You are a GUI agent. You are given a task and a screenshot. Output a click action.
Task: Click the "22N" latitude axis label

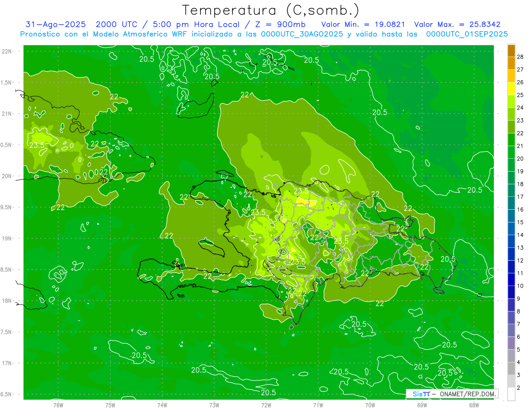[7, 51]
